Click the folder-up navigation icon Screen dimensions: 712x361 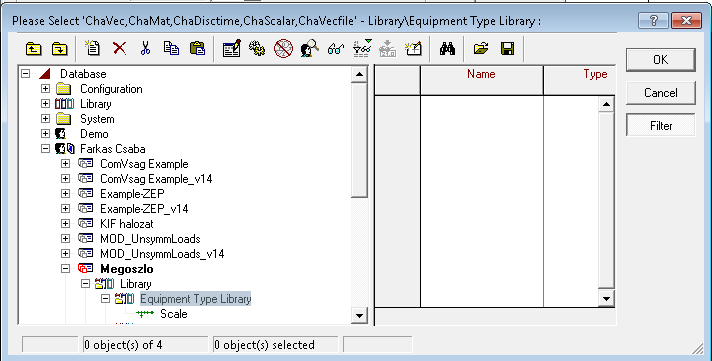click(x=34, y=48)
